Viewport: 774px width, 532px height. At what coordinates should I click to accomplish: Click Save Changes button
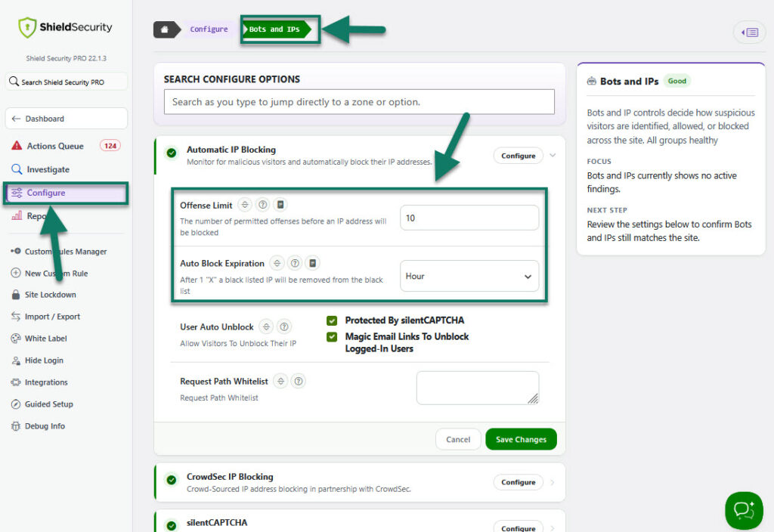tap(521, 439)
